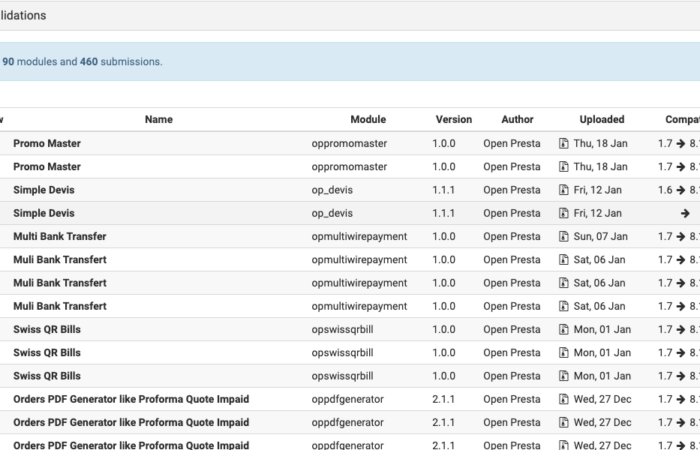700x450 pixels.
Task: Select 'Mon, 01 Jan' in first Swiss QR Bills row
Action: pos(602,329)
